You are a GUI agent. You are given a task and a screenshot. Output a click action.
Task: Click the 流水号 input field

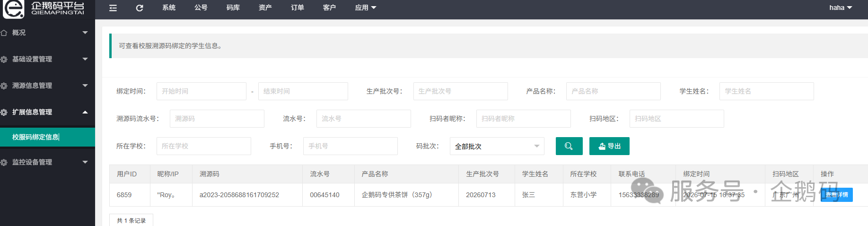364,119
